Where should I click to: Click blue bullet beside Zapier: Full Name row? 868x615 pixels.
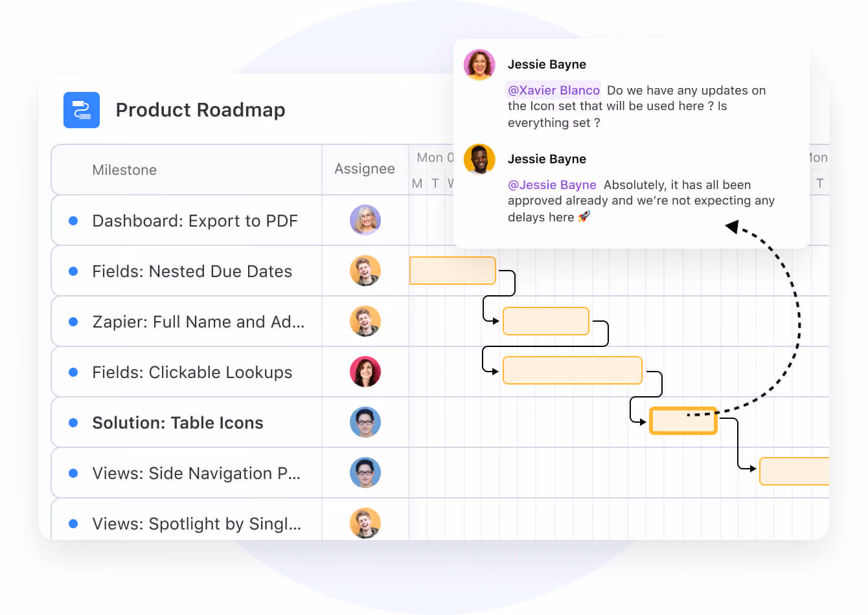(x=73, y=322)
